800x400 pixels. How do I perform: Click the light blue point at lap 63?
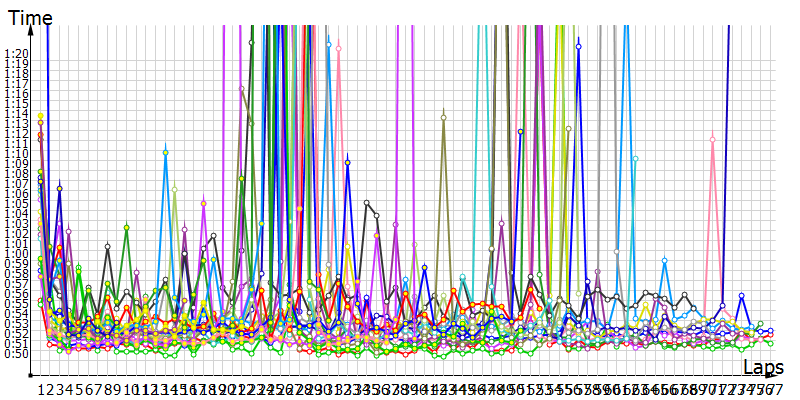coord(635,157)
